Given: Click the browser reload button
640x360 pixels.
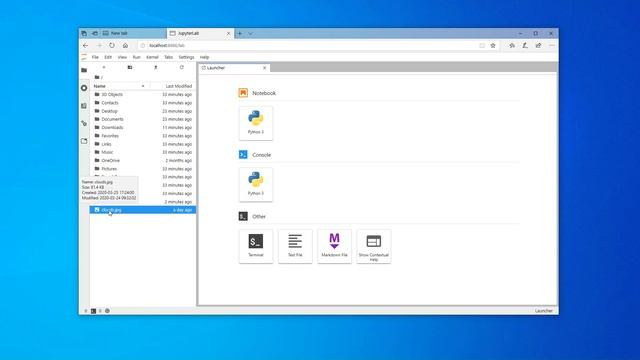Looking at the screenshot, I should click(x=112, y=46).
